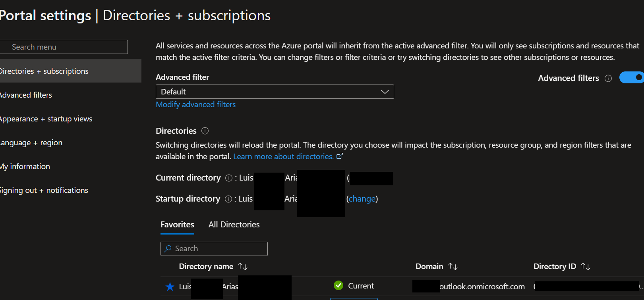Click external link icon after Learn more
644x300 pixels.
(340, 156)
